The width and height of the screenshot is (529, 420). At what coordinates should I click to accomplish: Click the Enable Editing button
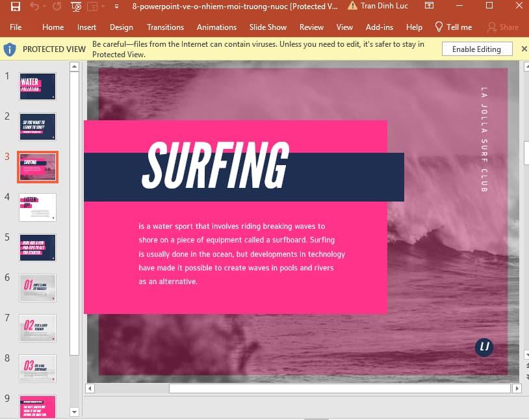pyautogui.click(x=476, y=49)
